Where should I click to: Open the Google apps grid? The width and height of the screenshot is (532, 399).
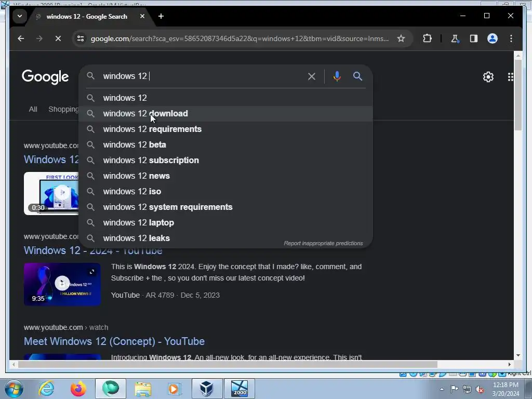(510, 77)
